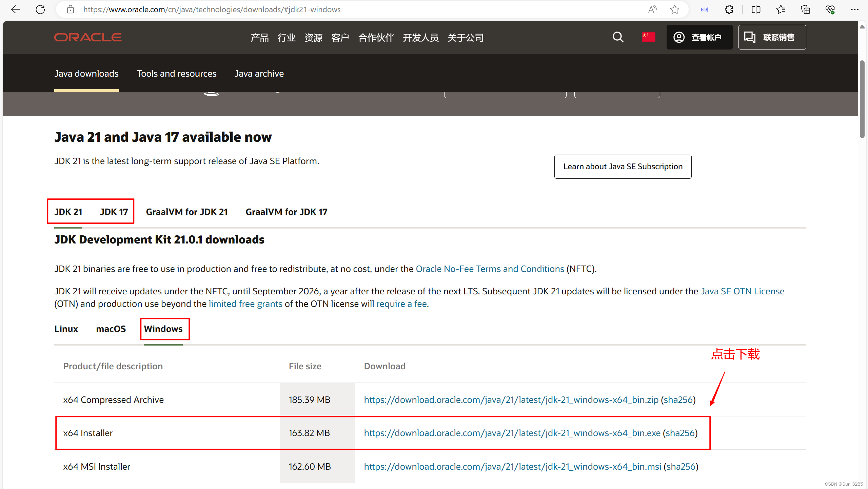Select the JDK 21 tab

coord(68,212)
